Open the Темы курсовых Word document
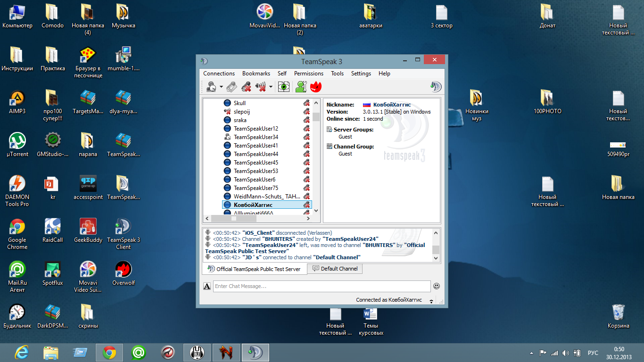This screenshot has width=644, height=362. (x=371, y=321)
